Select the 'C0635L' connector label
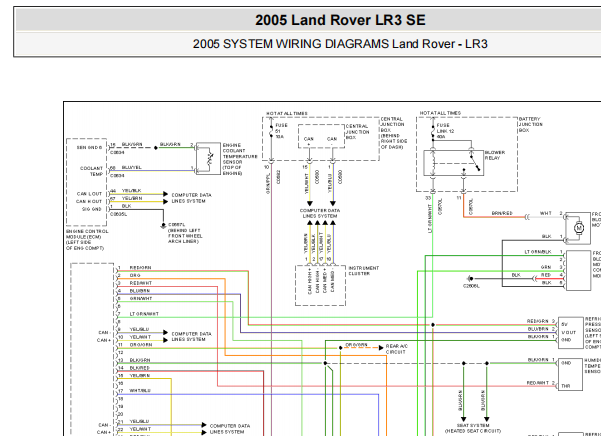Viewport: 601px width, 436px height. [x=118, y=214]
